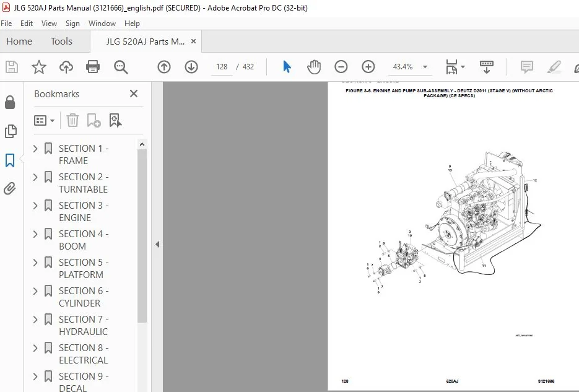Open security lock panel icon
The image size is (579, 392).
(10, 102)
